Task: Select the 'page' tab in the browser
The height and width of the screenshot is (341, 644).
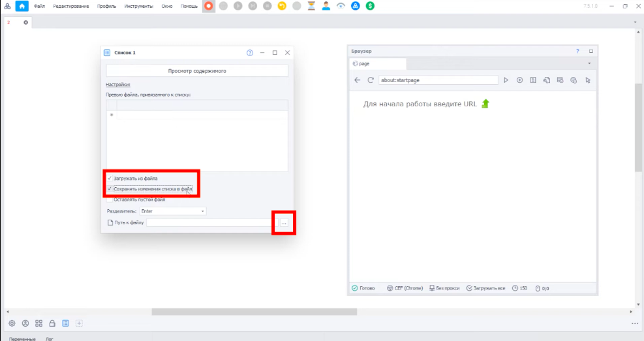Action: coord(378,64)
